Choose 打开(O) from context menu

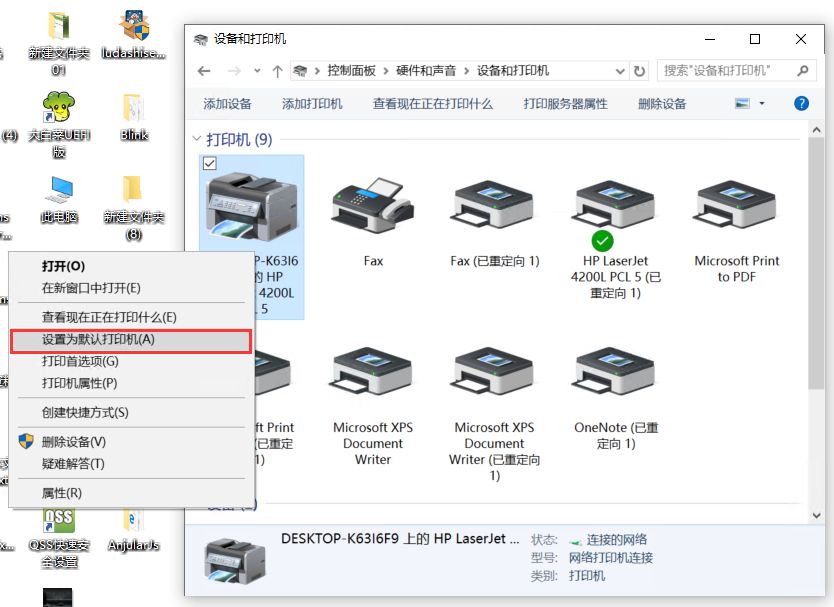[131, 266]
